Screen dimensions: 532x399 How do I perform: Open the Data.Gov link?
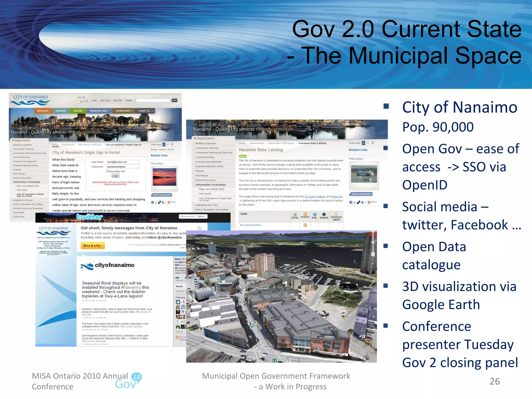(337, 197)
